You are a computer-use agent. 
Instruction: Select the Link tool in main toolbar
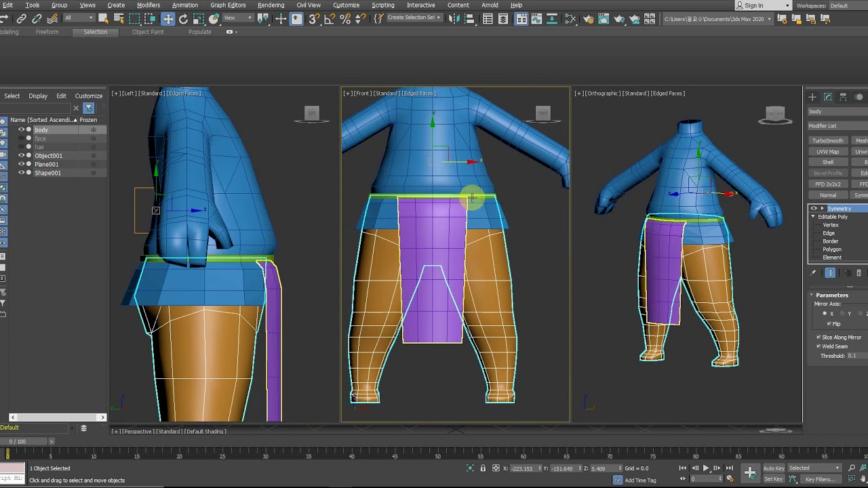pos(22,19)
